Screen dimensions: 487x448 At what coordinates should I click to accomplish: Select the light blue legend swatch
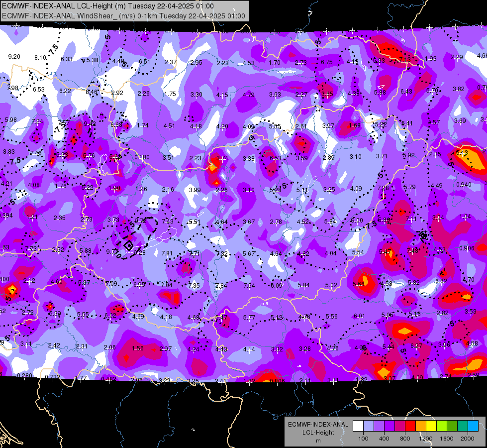[x=473, y=426]
